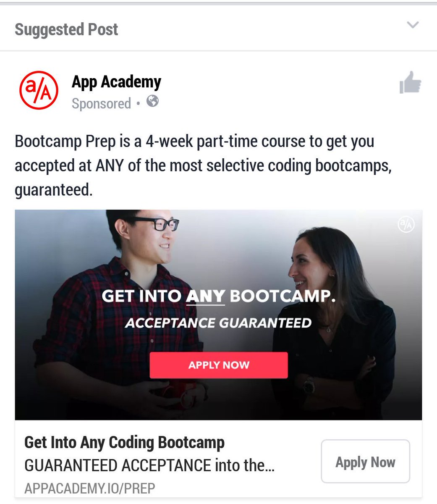Click the outlined Apply Now button

coord(365,461)
